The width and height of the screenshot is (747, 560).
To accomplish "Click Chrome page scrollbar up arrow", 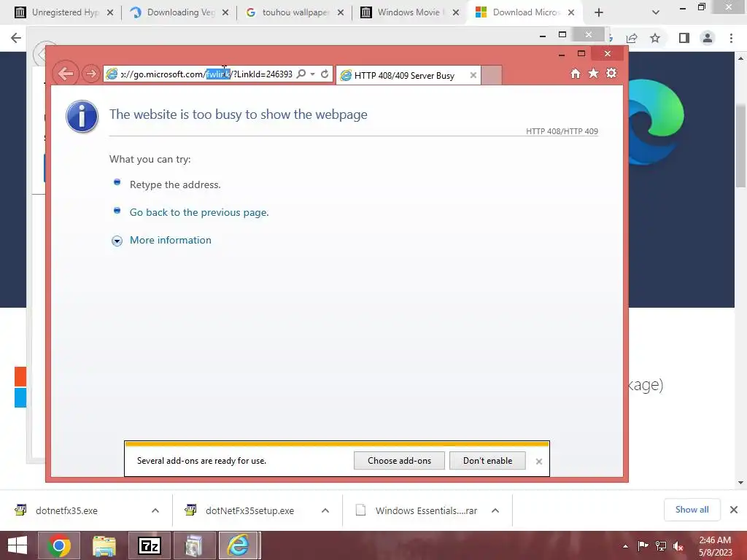I will (741, 58).
